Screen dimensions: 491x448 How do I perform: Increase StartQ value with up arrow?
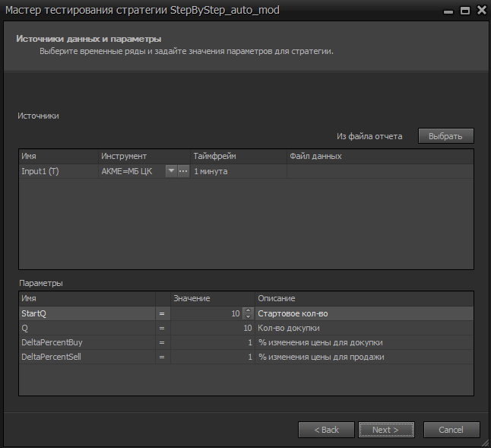[248, 310]
